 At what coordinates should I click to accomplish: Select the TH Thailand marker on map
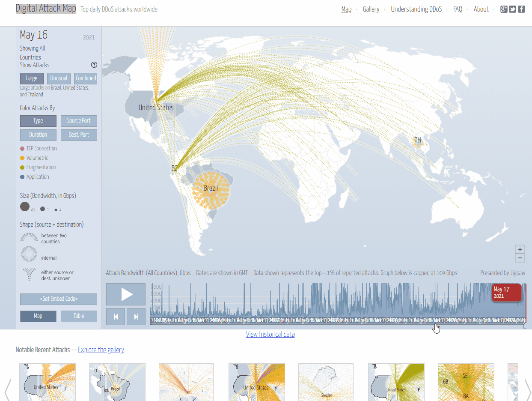[x=417, y=141]
